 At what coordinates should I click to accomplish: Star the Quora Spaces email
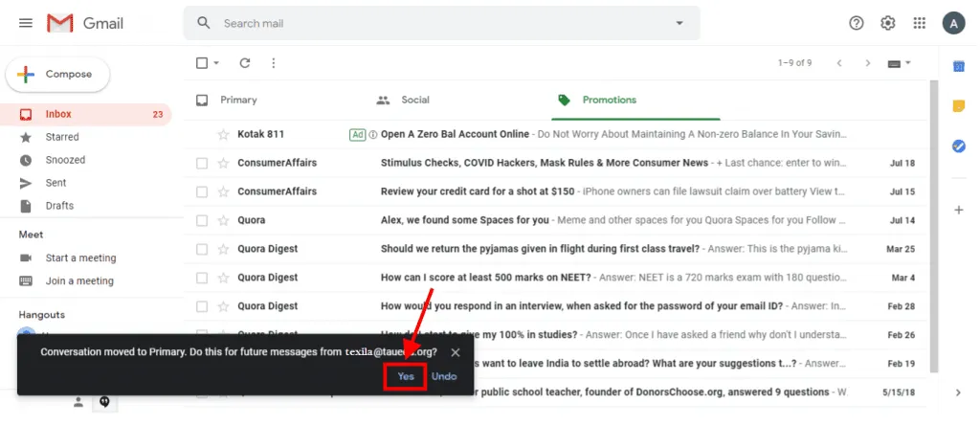point(223,220)
